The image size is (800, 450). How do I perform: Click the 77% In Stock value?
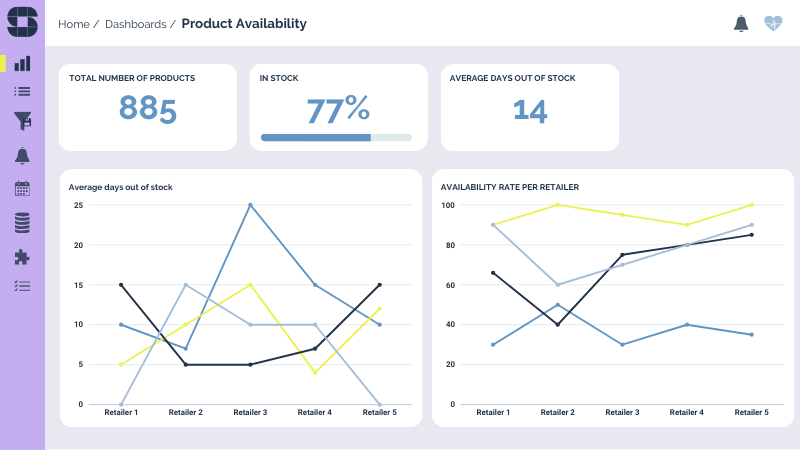(x=337, y=109)
